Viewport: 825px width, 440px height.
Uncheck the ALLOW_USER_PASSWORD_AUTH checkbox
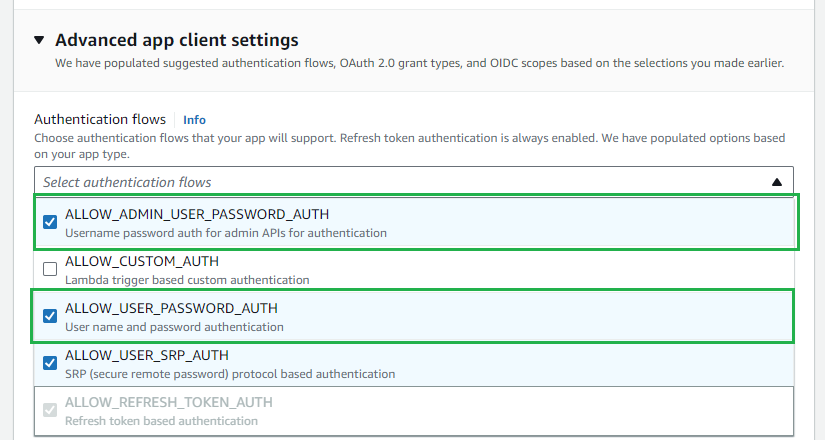pyautogui.click(x=50, y=316)
